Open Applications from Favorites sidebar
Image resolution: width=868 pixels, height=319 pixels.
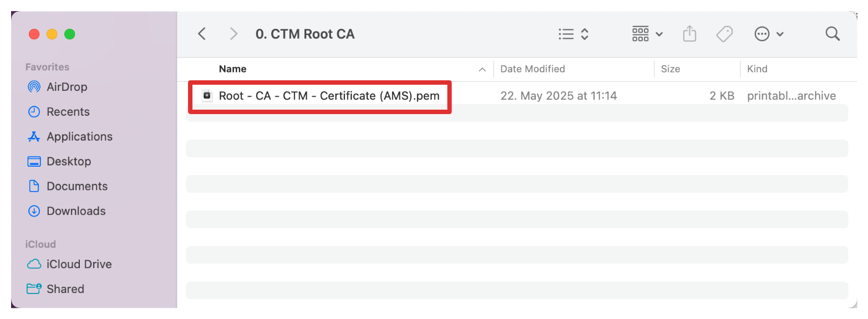(x=79, y=137)
